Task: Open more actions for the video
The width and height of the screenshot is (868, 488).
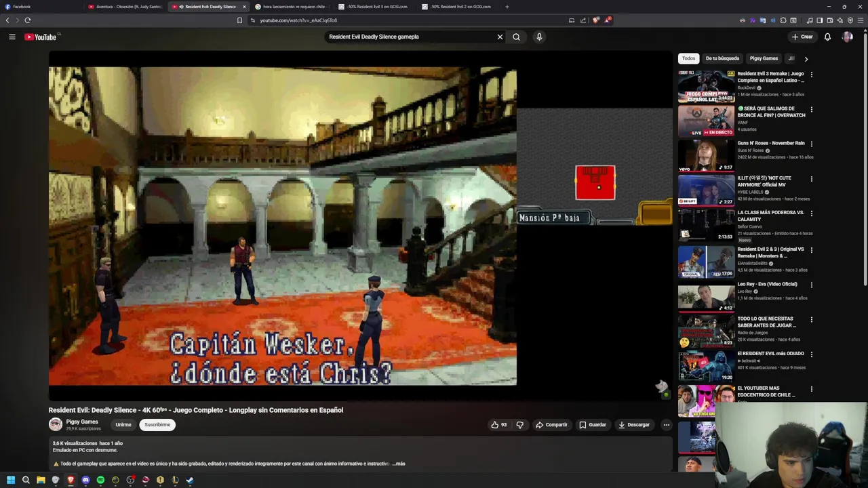Action: click(666, 425)
